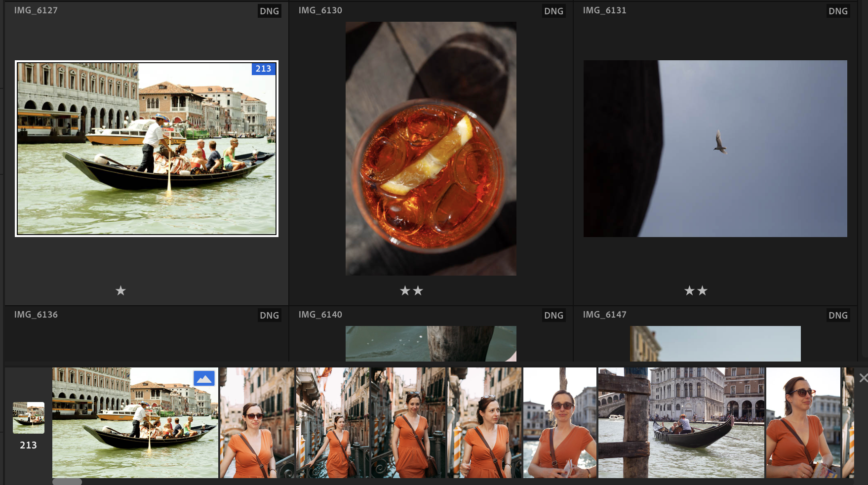
Task: Click the DNG badge of IMG_6131
Action: [838, 11]
